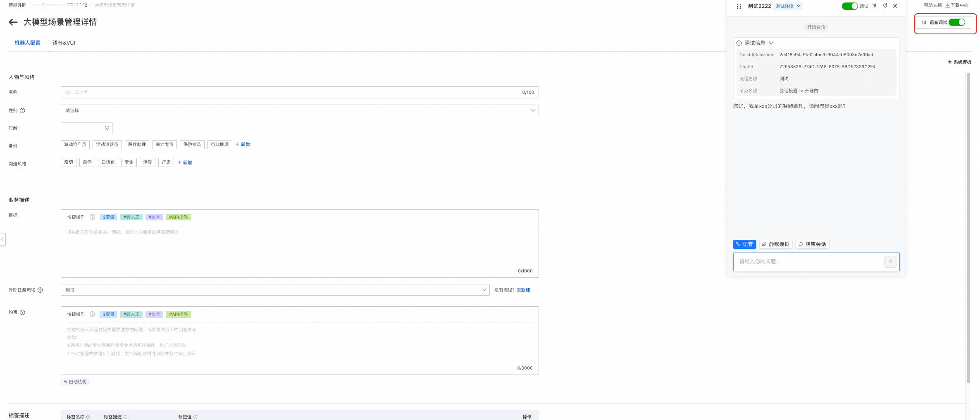Insert $变量 in the 目标 editor
The height and width of the screenshot is (420, 980).
pos(108,217)
